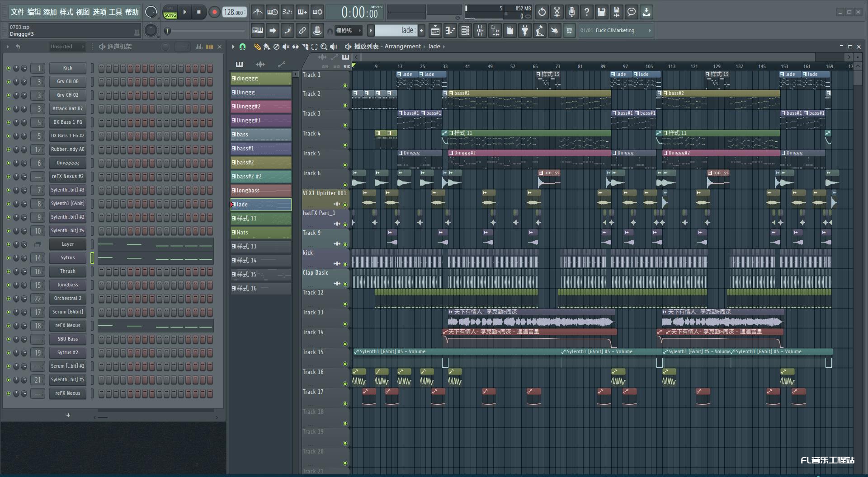Mute the Kick channel with green LED
This screenshot has height=477, width=868.
[x=9, y=68]
